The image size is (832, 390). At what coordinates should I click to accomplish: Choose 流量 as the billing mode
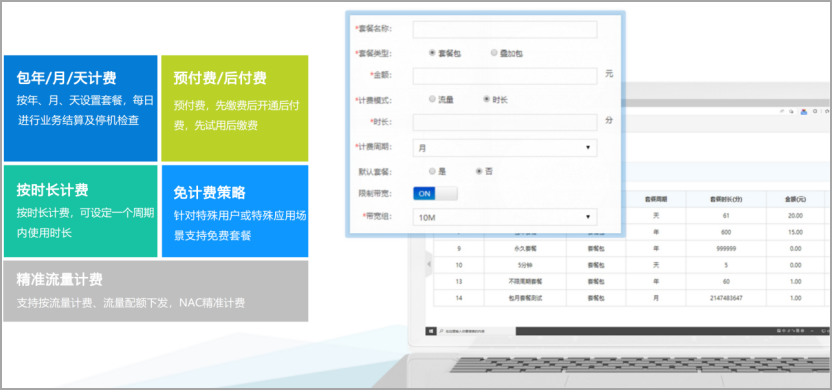click(432, 99)
